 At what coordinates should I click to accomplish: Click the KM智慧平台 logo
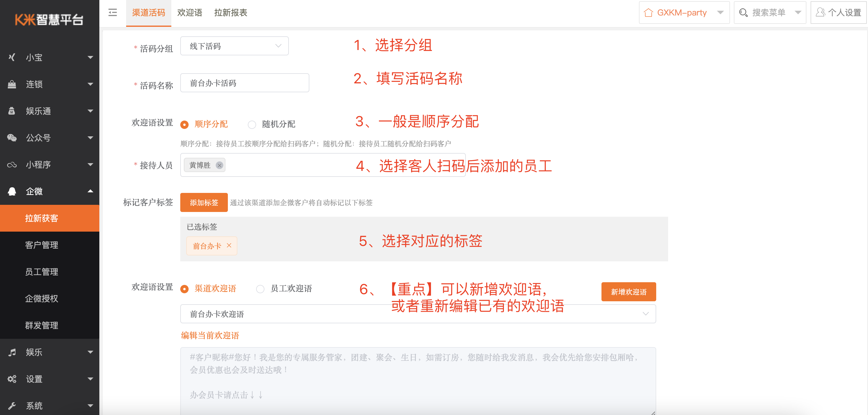pyautogui.click(x=49, y=20)
